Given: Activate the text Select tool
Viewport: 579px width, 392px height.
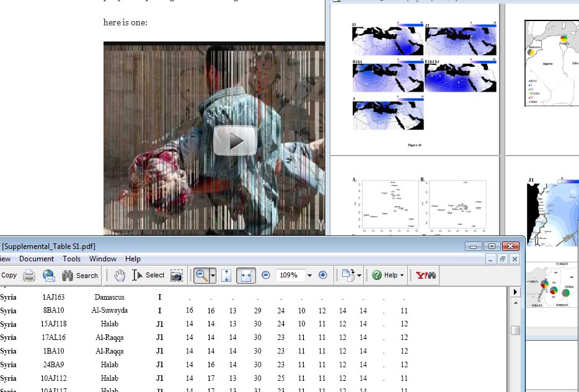Looking at the screenshot, I should 148,276.
